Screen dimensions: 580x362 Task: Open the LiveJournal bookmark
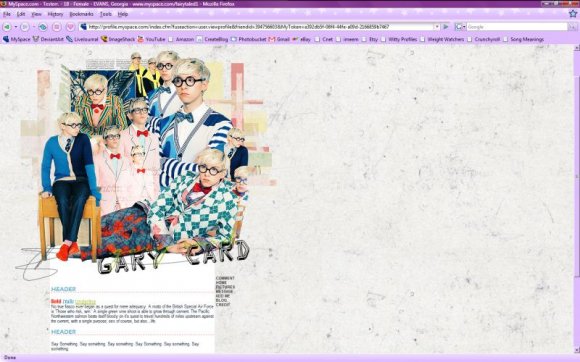[x=82, y=39]
